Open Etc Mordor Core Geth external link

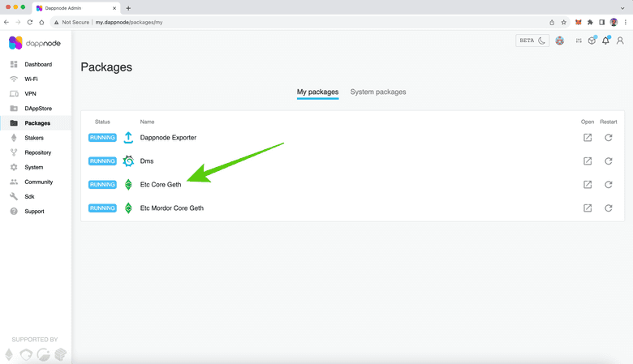(588, 208)
